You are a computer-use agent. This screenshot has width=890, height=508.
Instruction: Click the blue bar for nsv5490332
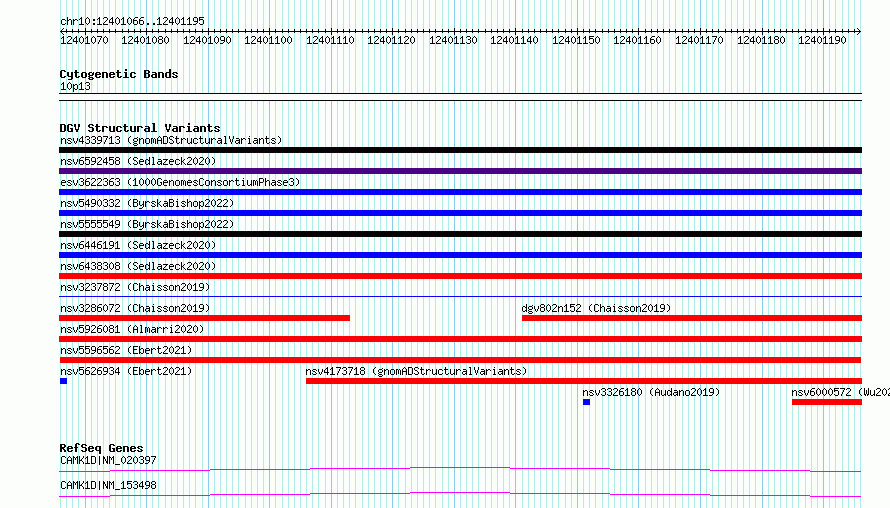click(x=460, y=213)
